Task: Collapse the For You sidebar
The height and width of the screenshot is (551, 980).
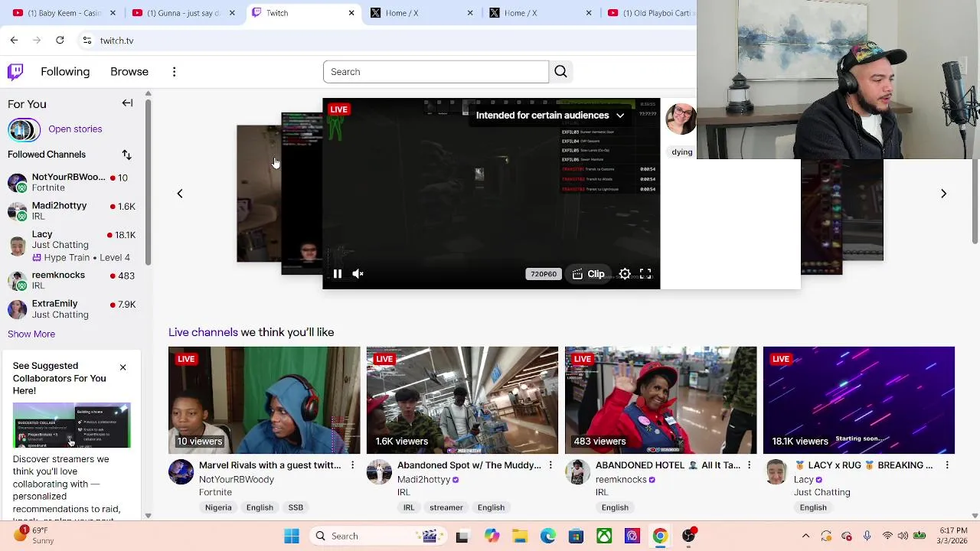Action: tap(127, 103)
